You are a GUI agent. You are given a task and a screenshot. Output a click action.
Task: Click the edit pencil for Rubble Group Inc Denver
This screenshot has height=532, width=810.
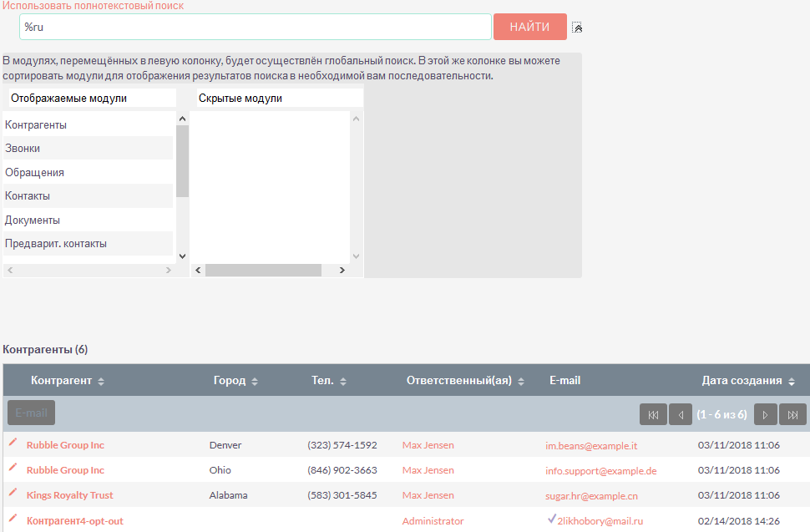point(13,443)
